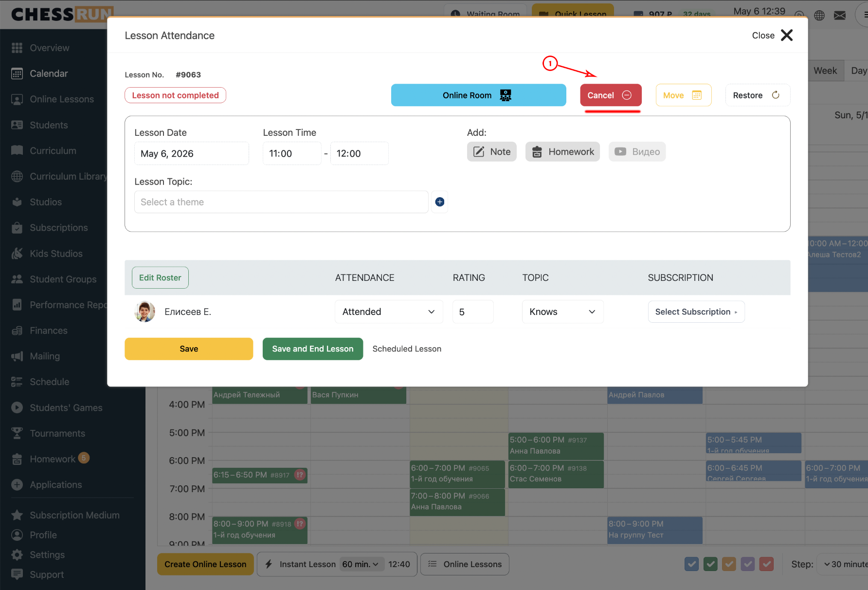
Task: Click the Students sidebar icon
Action: pyautogui.click(x=17, y=125)
